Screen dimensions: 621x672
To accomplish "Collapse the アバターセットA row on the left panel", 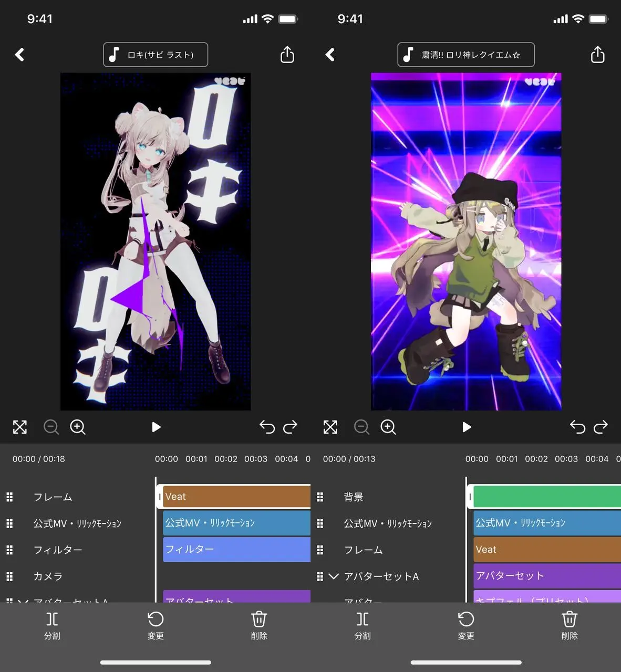I will pyautogui.click(x=21, y=601).
